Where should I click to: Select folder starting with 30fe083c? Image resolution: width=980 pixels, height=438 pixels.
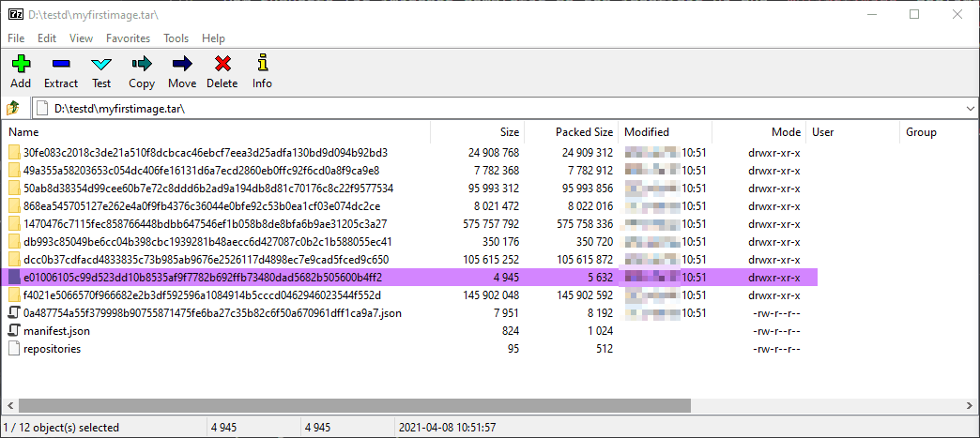205,153
